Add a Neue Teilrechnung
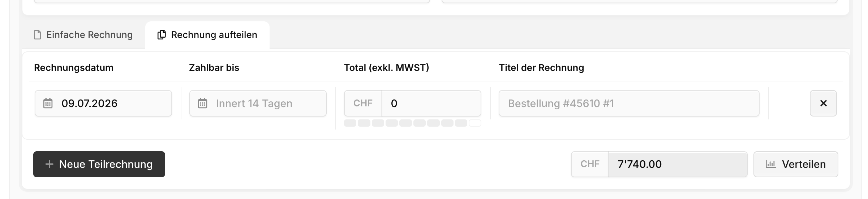 (x=99, y=164)
